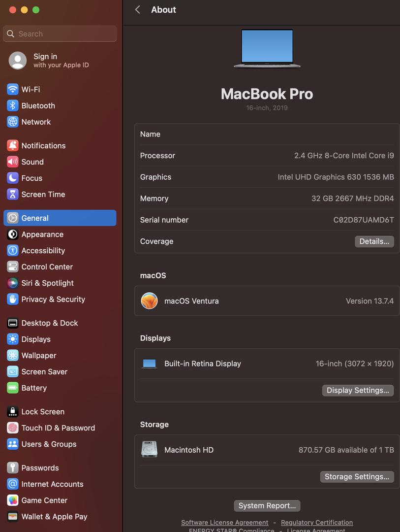400x532 pixels.
Task: Click the yellow minimize window button
Action: coord(24,10)
